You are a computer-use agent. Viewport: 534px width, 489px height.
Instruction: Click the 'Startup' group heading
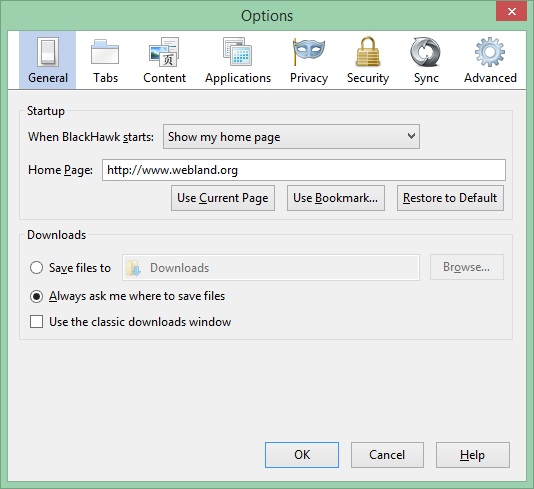tap(46, 111)
